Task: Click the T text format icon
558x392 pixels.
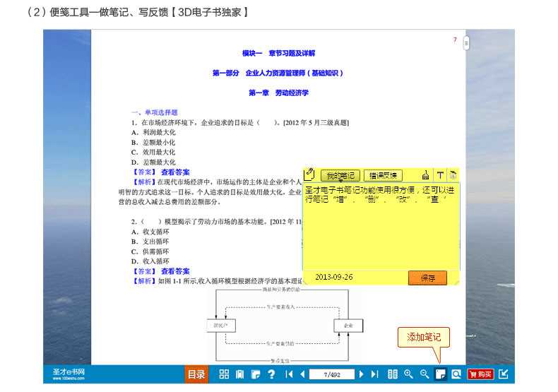Action: coord(439,175)
